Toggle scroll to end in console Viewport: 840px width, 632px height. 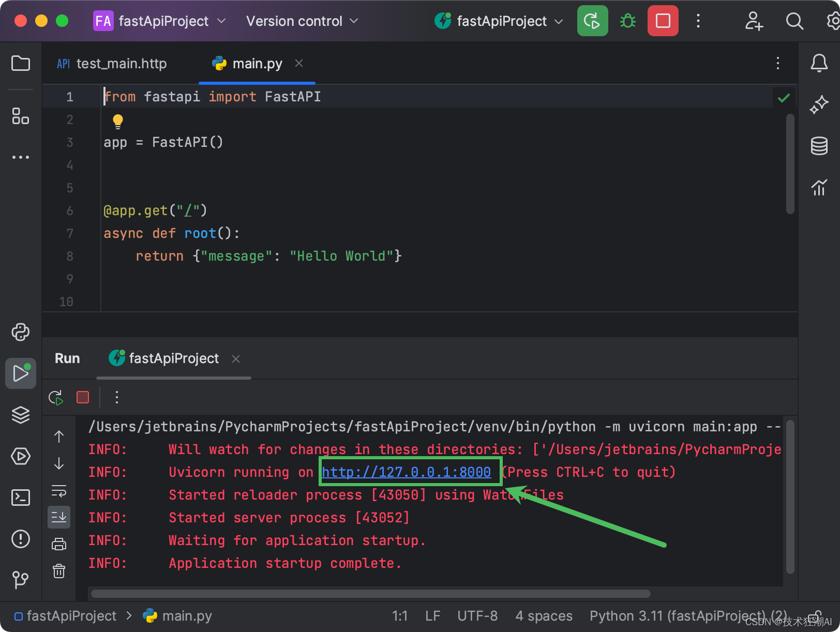click(x=59, y=517)
